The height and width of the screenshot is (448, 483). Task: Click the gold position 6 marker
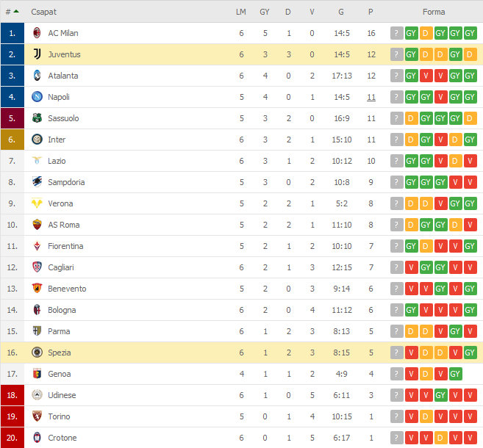pos(12,140)
